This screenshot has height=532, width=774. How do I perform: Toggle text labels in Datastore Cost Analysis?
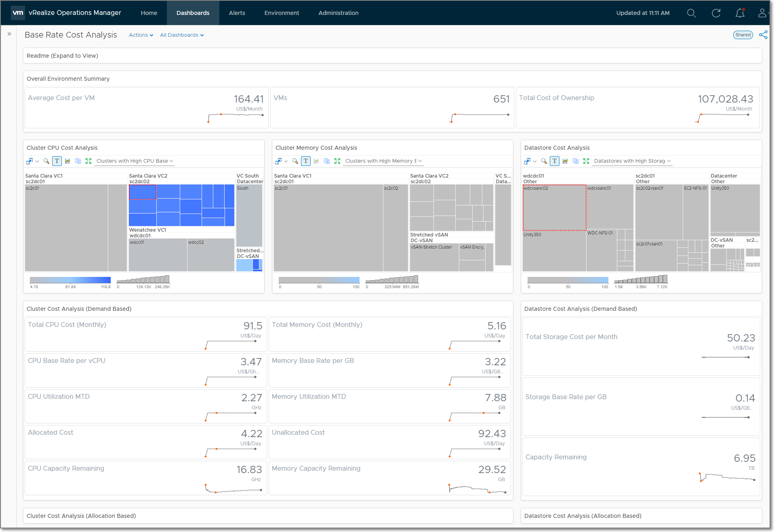555,161
